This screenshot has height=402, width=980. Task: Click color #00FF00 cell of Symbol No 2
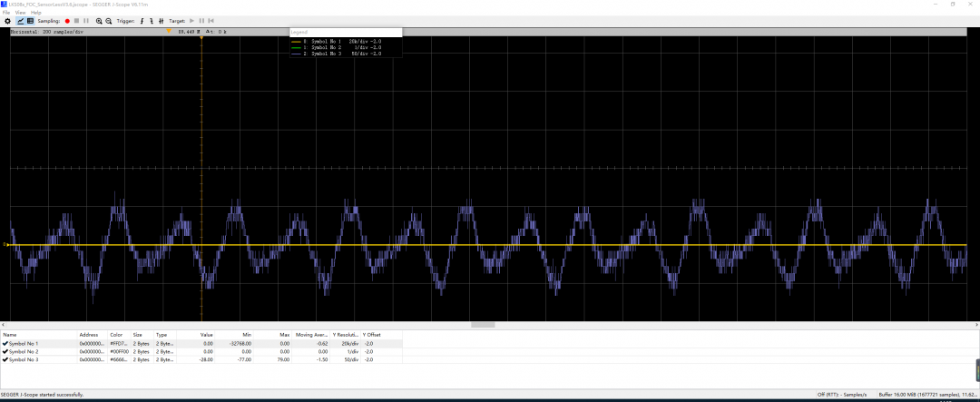(x=119, y=352)
